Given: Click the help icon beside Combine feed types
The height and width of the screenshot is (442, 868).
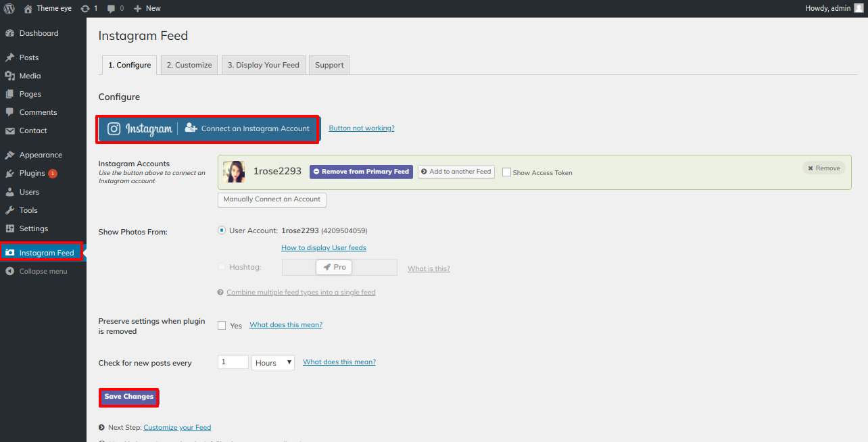Looking at the screenshot, I should 220,293.
